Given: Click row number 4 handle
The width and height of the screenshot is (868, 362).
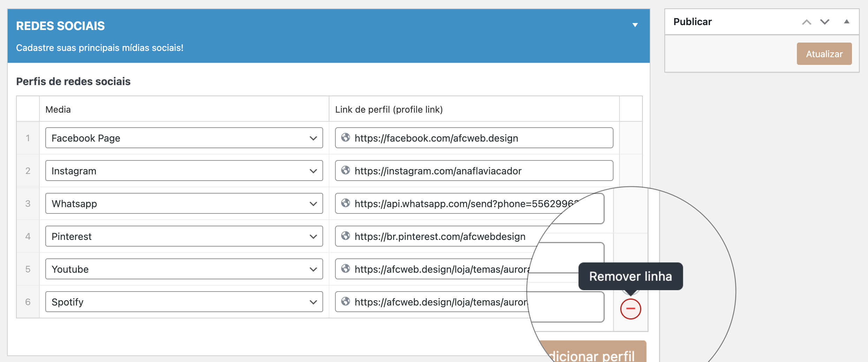Looking at the screenshot, I should point(28,236).
